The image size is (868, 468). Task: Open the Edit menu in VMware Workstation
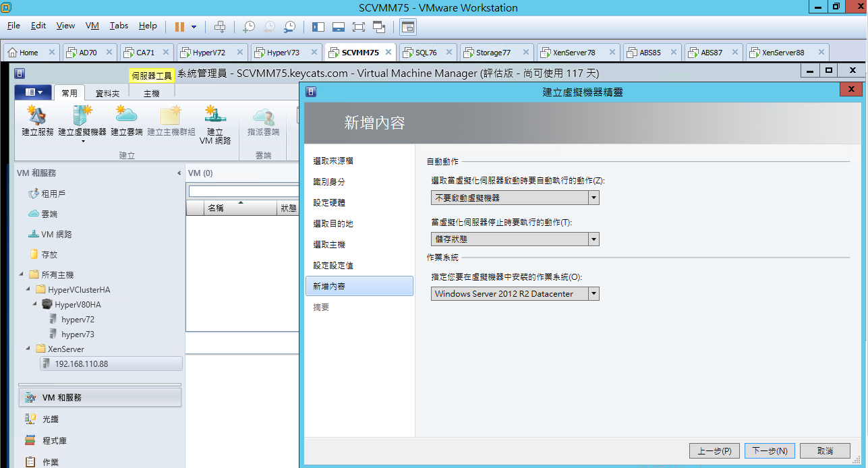tap(38, 26)
